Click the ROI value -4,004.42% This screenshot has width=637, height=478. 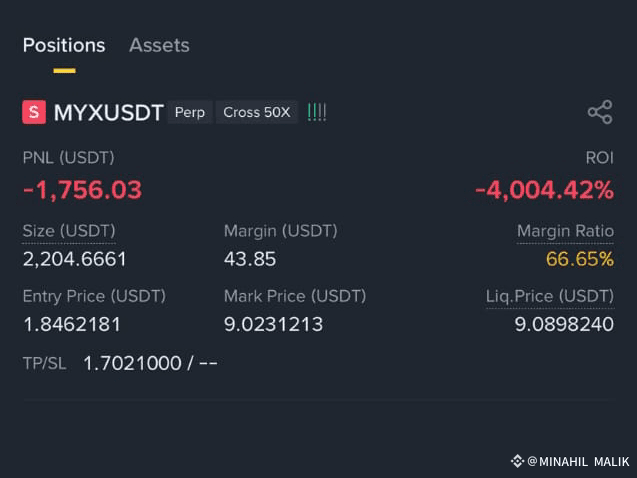pyautogui.click(x=544, y=190)
